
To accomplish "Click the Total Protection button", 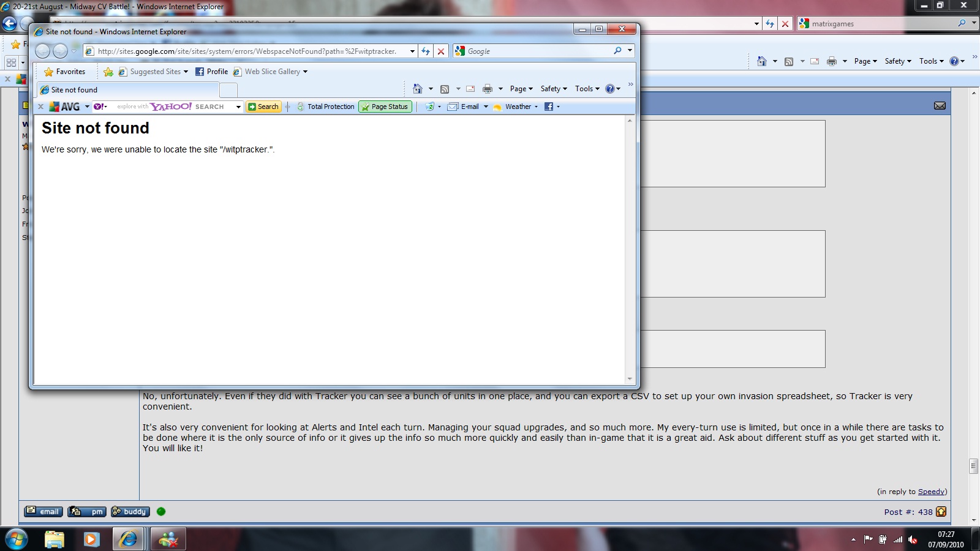I will [x=325, y=107].
